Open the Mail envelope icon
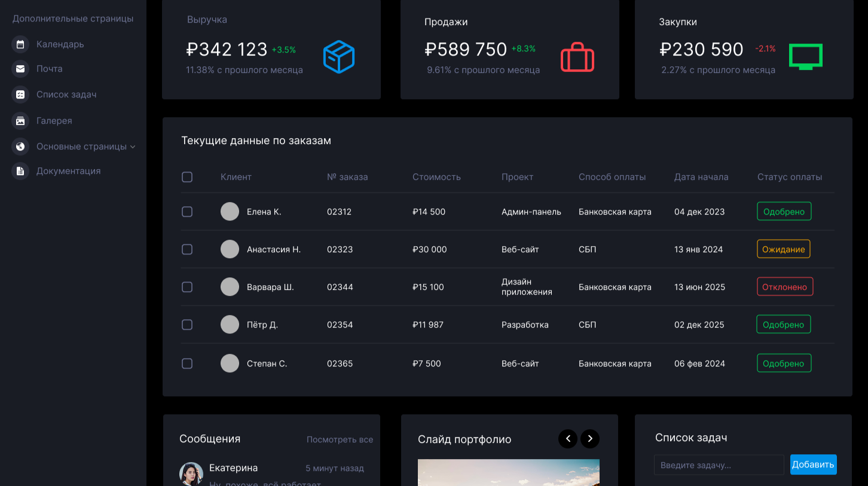This screenshot has height=486, width=868. (20, 69)
